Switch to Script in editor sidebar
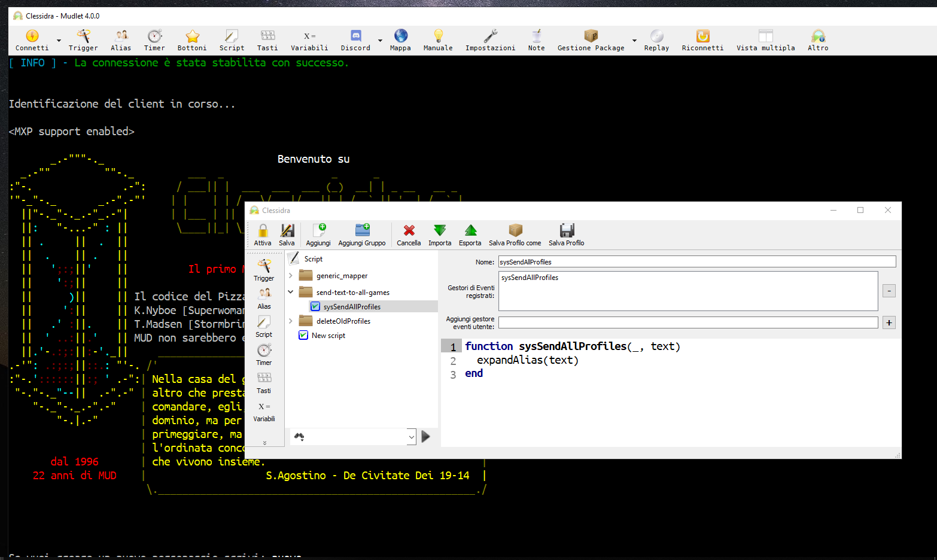This screenshot has width=937, height=560. click(264, 327)
